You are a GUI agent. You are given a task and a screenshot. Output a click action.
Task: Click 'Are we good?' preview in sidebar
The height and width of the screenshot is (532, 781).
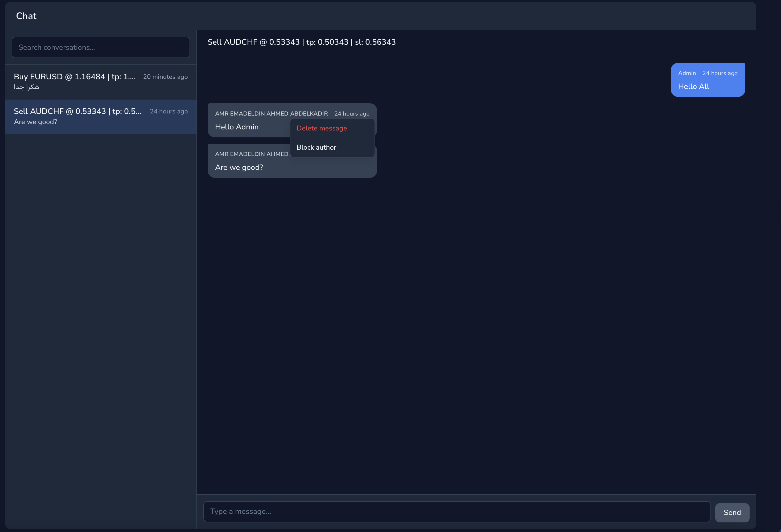pos(35,122)
